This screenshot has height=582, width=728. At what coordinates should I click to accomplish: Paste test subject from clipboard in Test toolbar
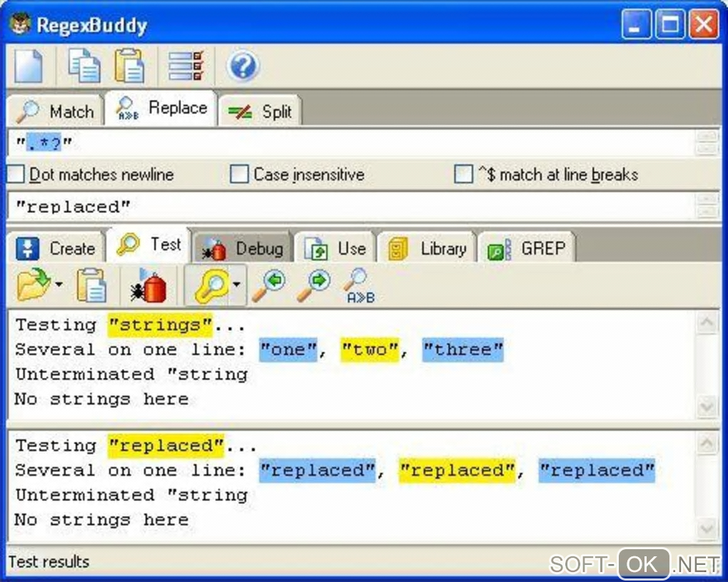coord(91,285)
